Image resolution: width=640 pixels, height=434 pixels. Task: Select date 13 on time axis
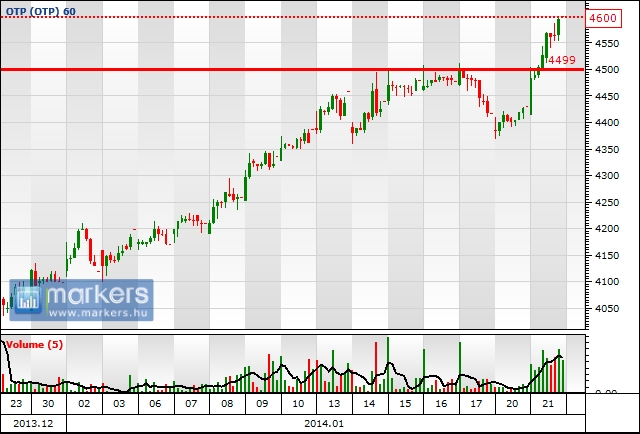click(x=334, y=404)
